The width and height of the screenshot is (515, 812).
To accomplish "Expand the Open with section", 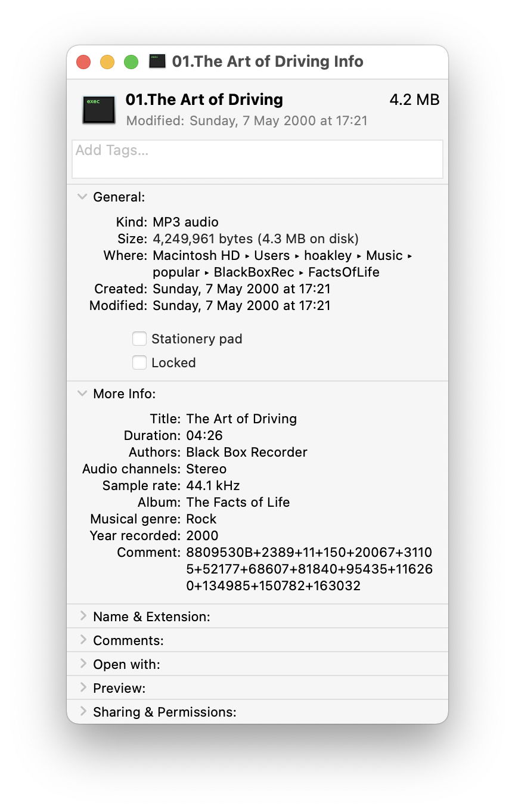I will point(83,664).
